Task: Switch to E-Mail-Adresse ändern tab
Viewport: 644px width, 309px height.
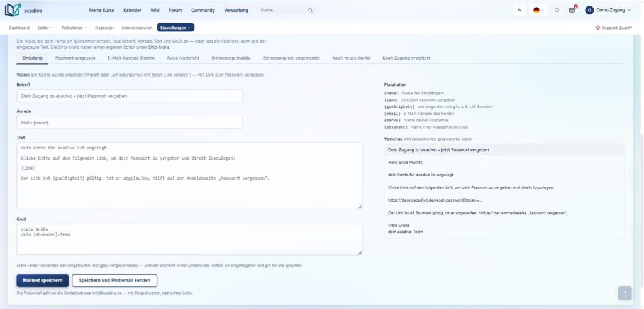Action: click(x=131, y=58)
